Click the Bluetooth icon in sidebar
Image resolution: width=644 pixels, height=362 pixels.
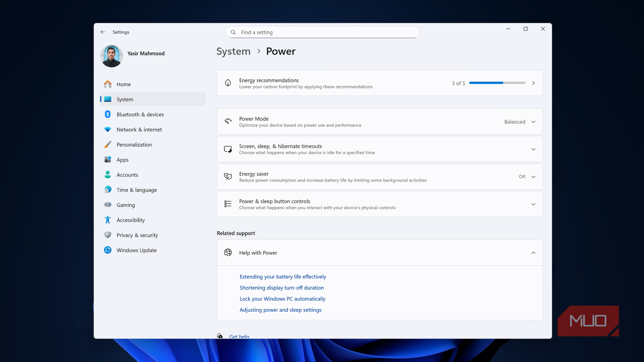coord(108,114)
